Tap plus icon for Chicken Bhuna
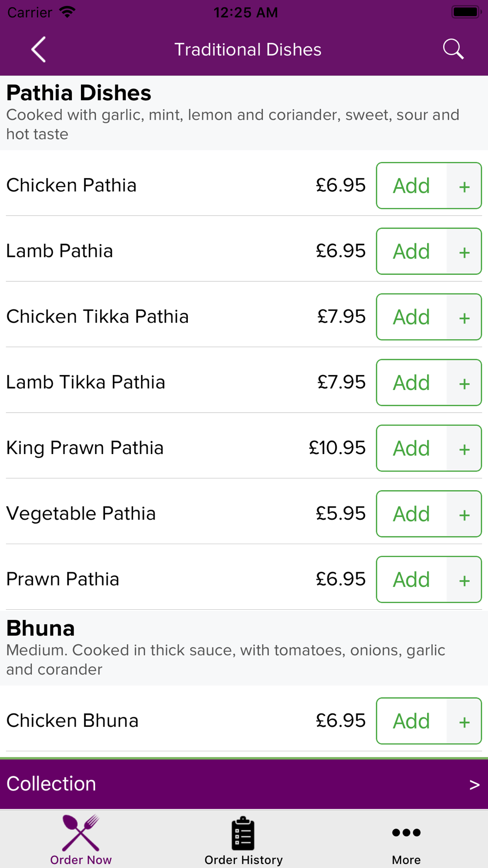This screenshot has width=488, height=868. 464,721
